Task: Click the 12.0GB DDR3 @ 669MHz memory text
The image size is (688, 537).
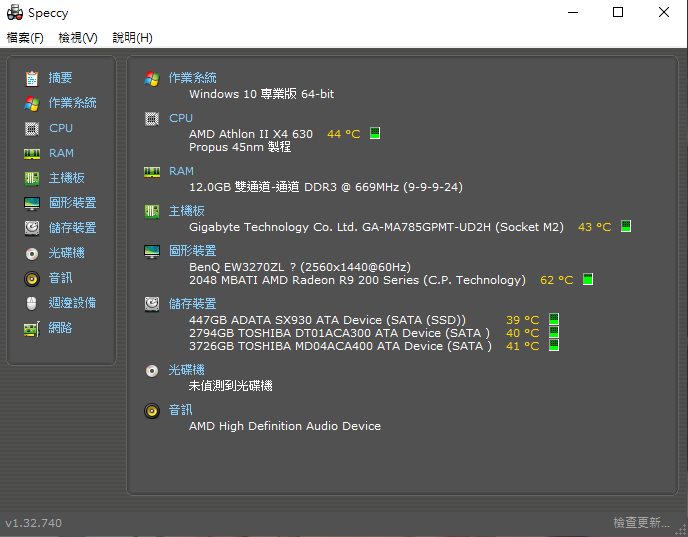Action: coord(326,187)
